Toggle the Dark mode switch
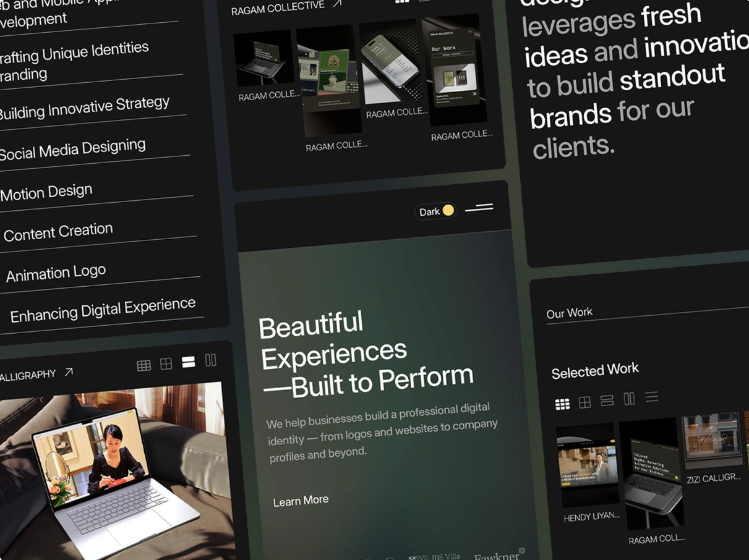This screenshot has width=749, height=560. tap(435, 211)
